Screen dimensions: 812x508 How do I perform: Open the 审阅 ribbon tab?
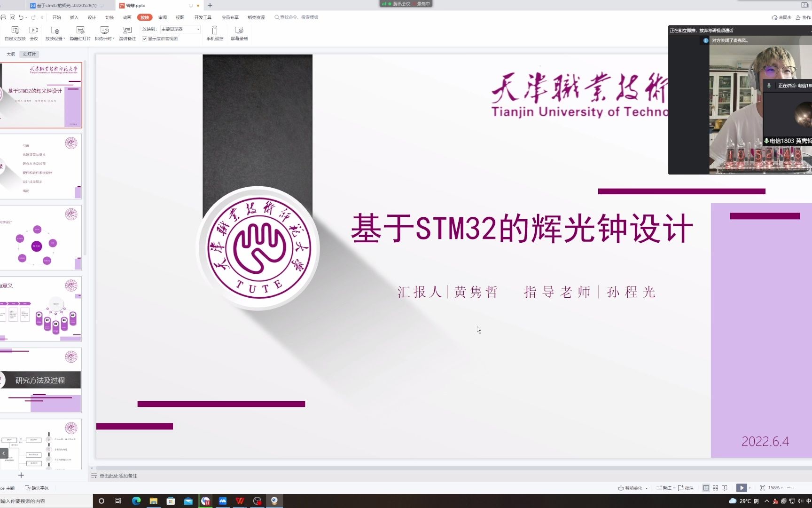163,17
